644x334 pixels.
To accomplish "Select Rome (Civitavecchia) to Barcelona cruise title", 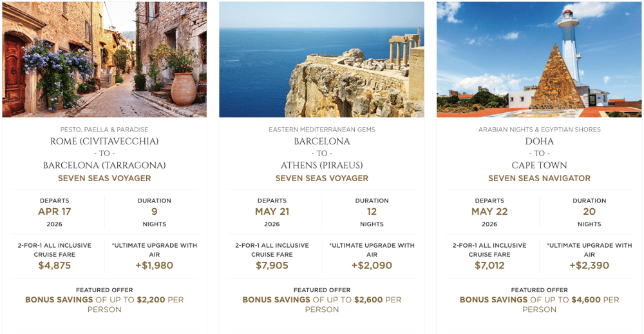I will (104, 153).
